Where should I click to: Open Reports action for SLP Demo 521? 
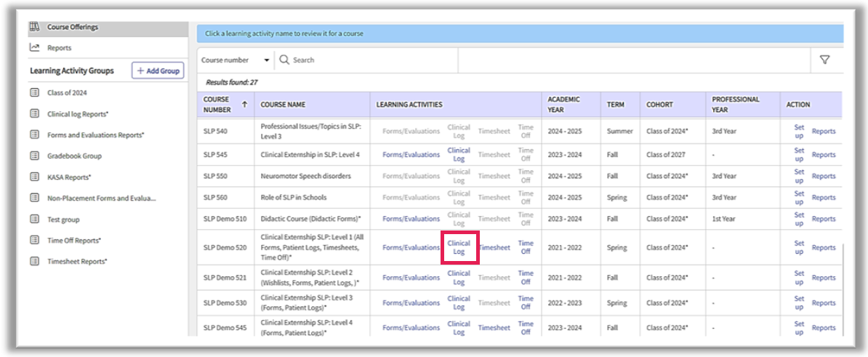pos(823,278)
